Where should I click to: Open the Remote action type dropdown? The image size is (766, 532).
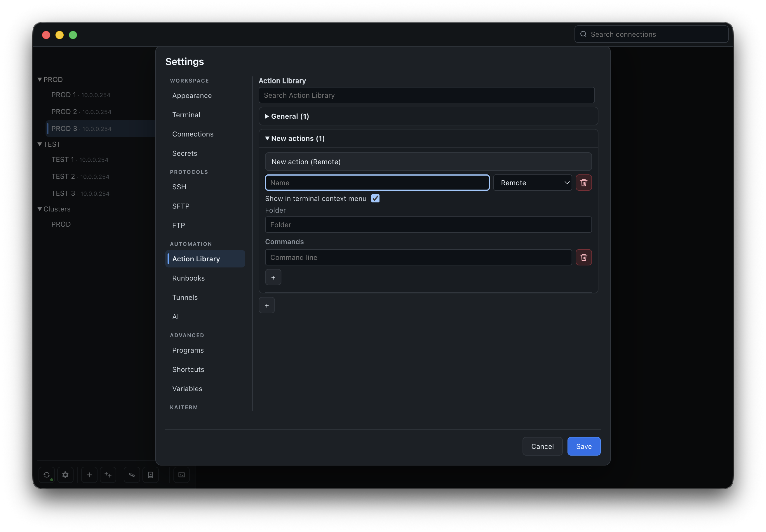point(532,183)
